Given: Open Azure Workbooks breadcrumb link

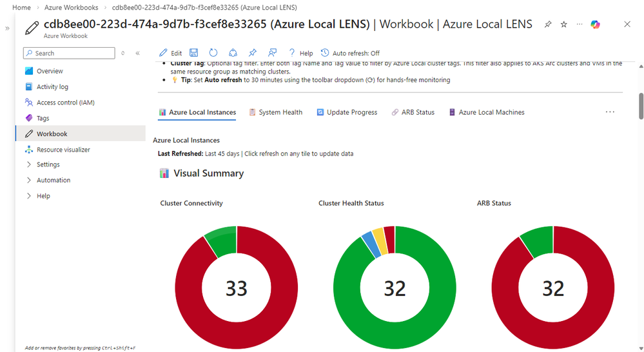Looking at the screenshot, I should 71,7.
